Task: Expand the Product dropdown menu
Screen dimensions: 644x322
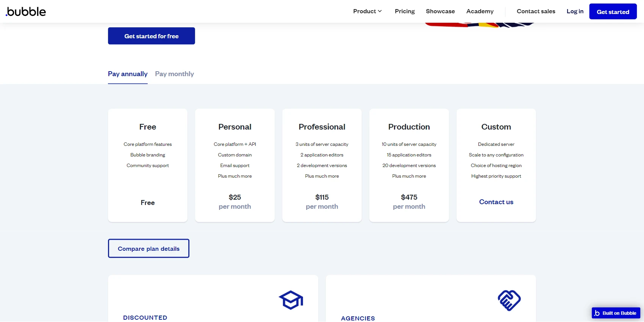Action: click(x=367, y=11)
